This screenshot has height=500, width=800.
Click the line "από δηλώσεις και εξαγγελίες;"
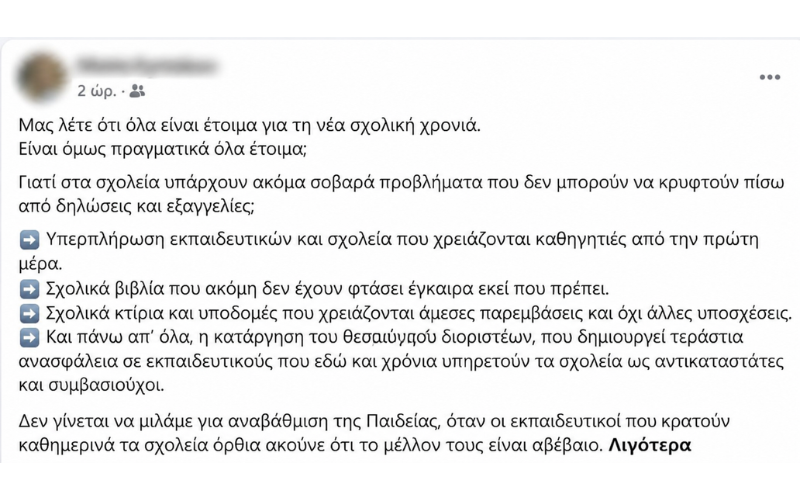pyautogui.click(x=136, y=207)
